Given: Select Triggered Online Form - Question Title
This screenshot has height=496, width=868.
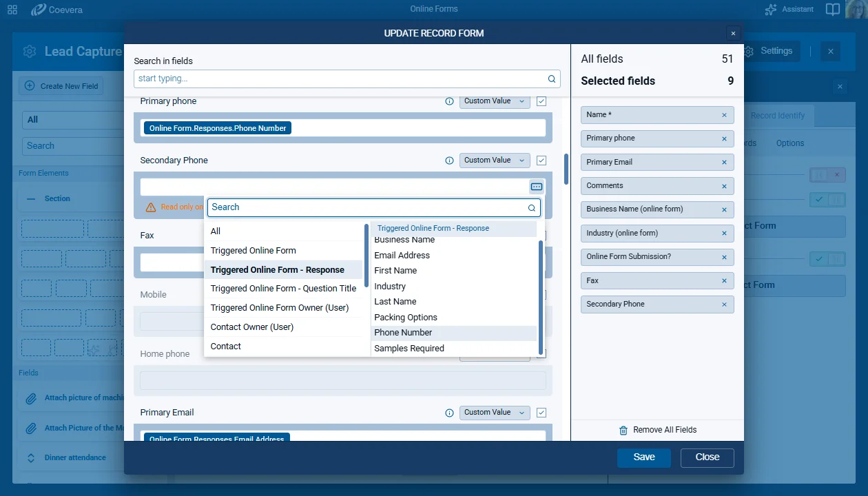Looking at the screenshot, I should pos(283,289).
